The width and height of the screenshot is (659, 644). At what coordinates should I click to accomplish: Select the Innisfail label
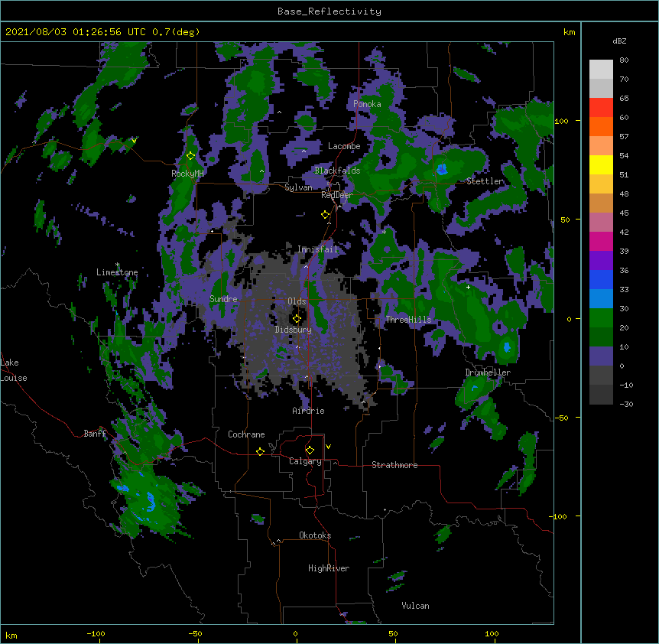tap(318, 249)
